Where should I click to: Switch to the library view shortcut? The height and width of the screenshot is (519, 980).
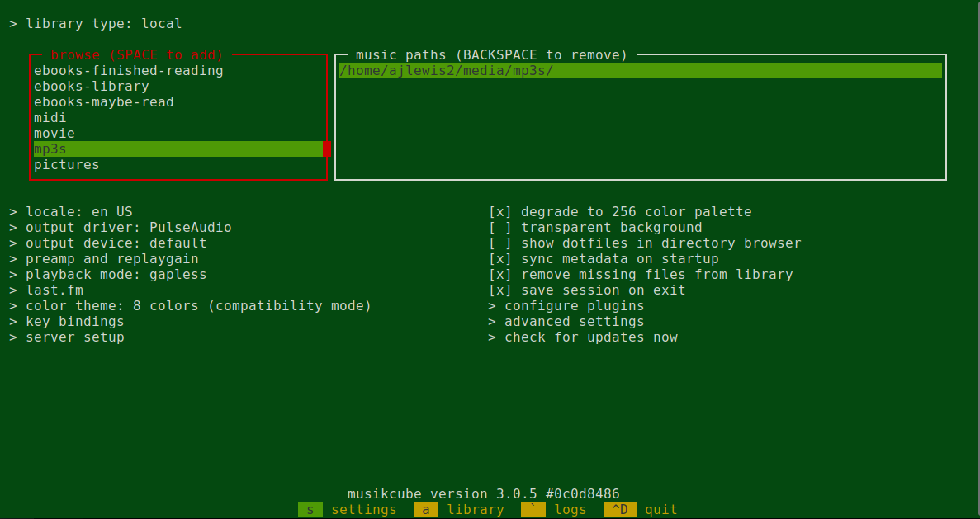pos(459,510)
